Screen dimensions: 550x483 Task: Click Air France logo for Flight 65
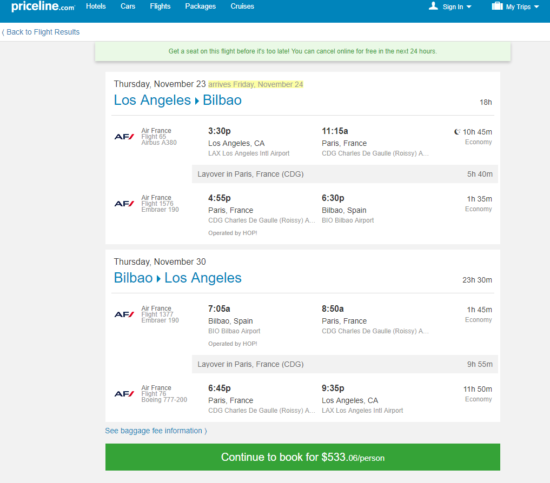click(x=124, y=136)
